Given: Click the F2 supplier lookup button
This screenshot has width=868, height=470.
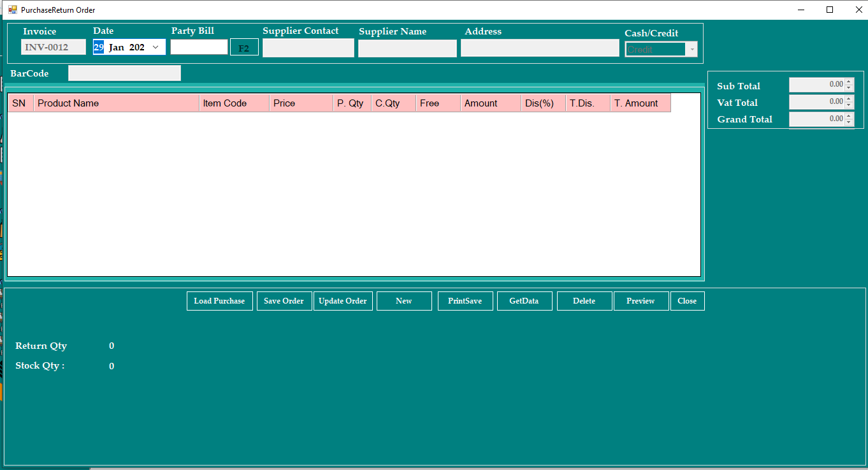Looking at the screenshot, I should [x=244, y=48].
